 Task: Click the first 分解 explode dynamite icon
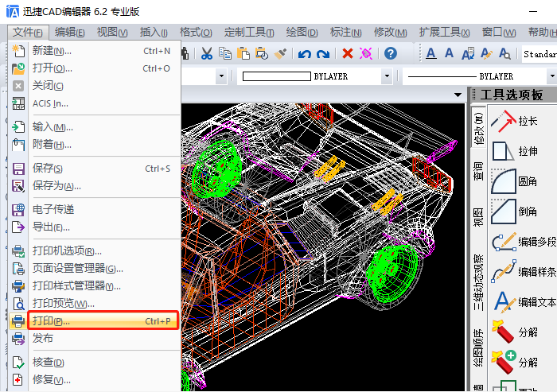503,332
